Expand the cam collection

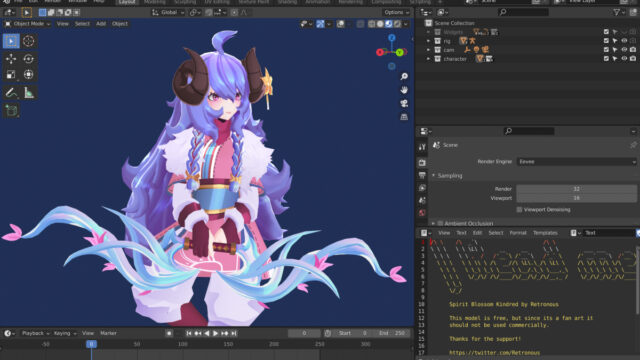pyautogui.click(x=428, y=50)
